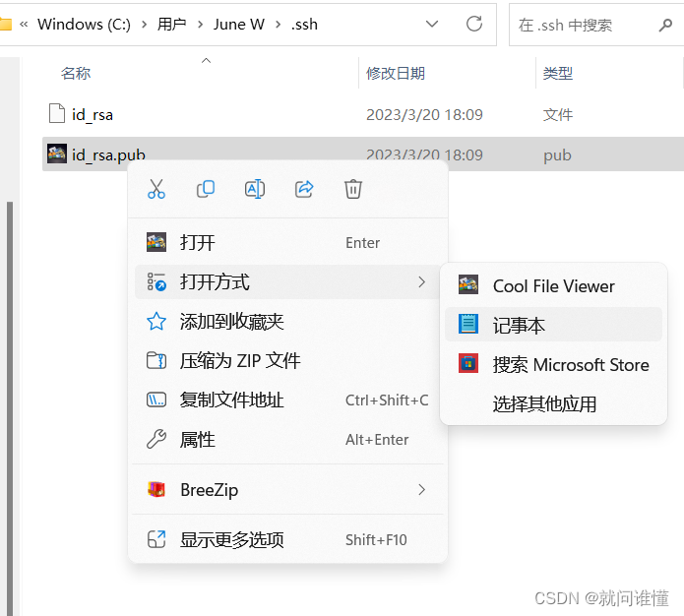The image size is (684, 616).
Task: Select 压缩为 ZIP 文件
Action: click(287, 361)
